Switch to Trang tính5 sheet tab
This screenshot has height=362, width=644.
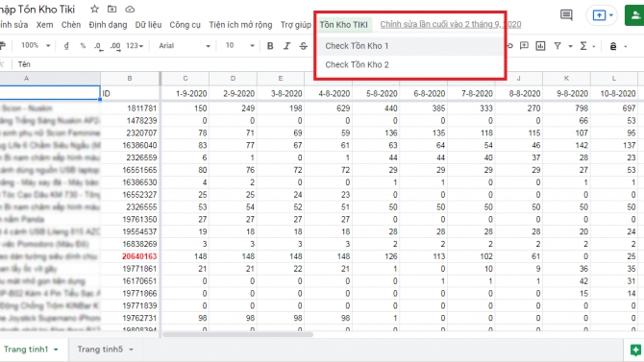[100, 350]
